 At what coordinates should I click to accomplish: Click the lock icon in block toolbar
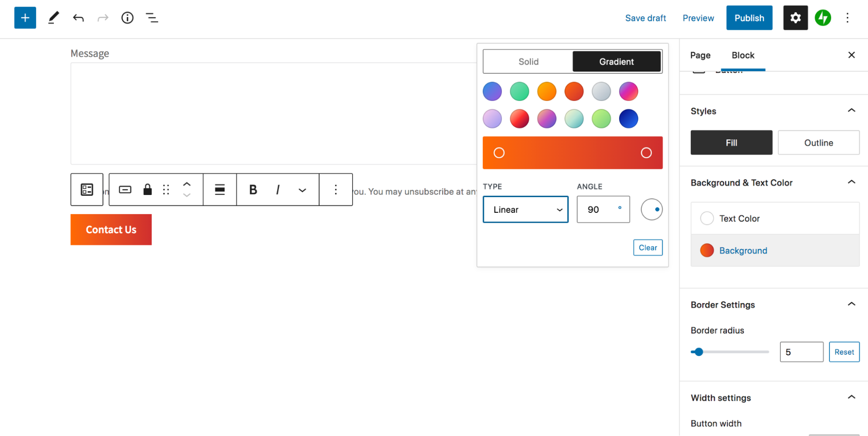point(148,189)
